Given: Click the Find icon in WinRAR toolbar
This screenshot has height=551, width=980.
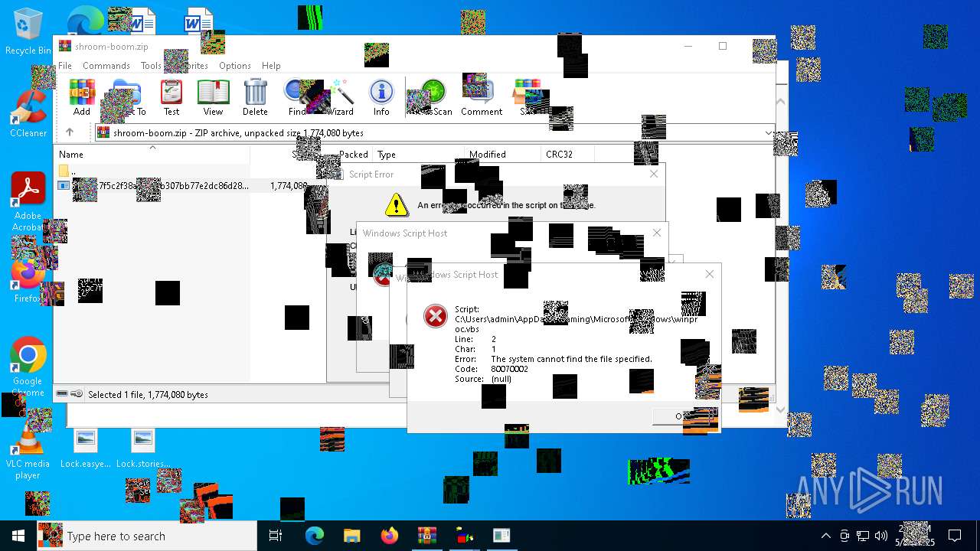Looking at the screenshot, I should pos(297,97).
